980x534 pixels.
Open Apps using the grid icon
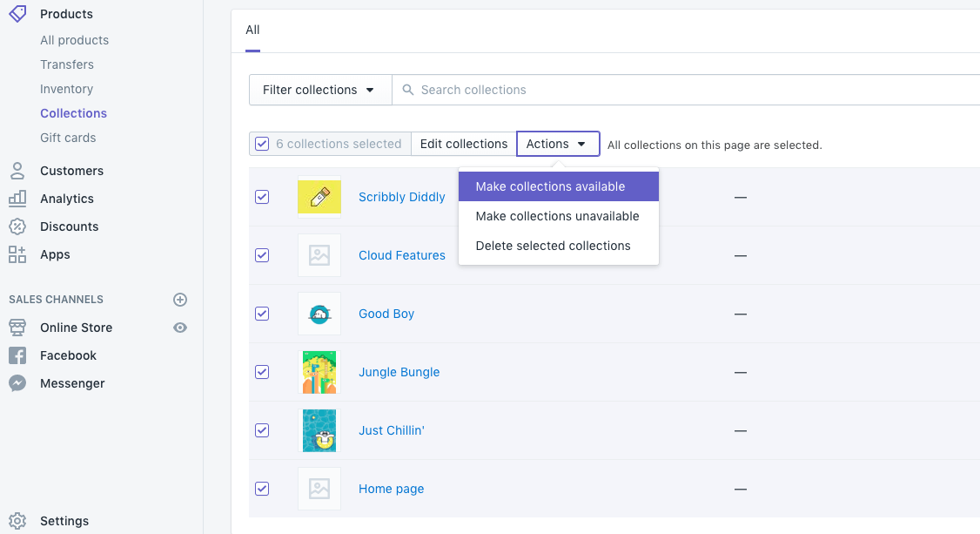click(17, 254)
